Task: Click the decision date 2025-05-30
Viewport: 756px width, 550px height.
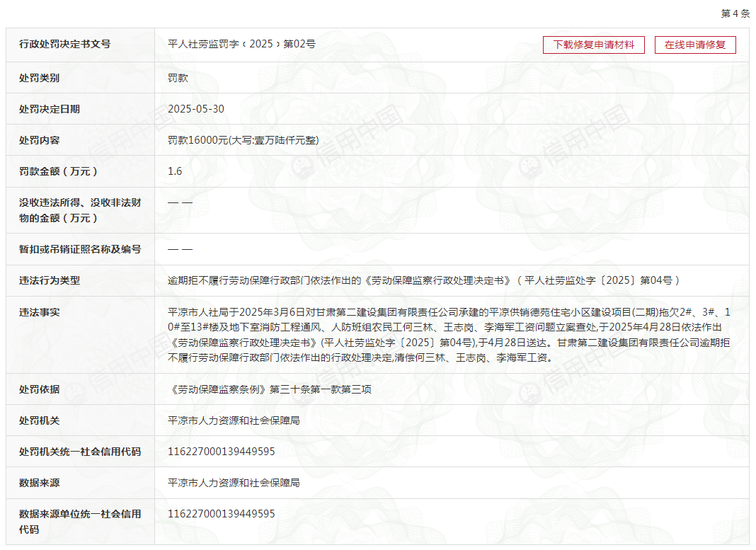Action: tap(196, 109)
